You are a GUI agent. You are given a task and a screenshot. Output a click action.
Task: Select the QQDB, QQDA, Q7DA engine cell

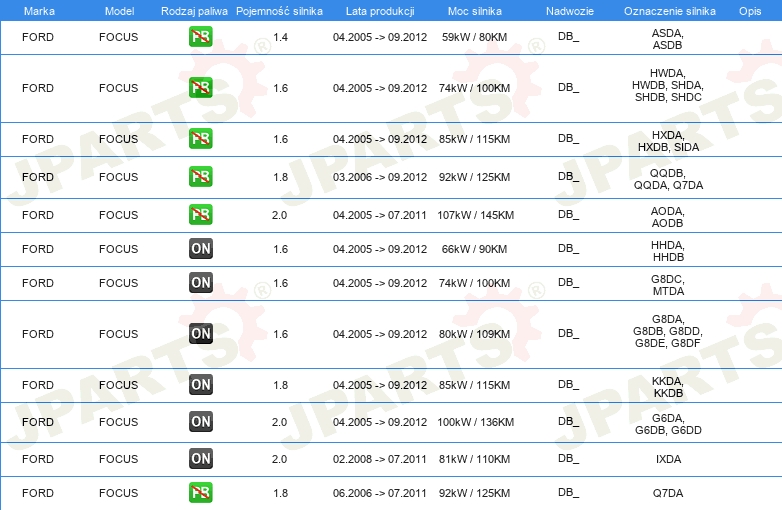[668, 179]
